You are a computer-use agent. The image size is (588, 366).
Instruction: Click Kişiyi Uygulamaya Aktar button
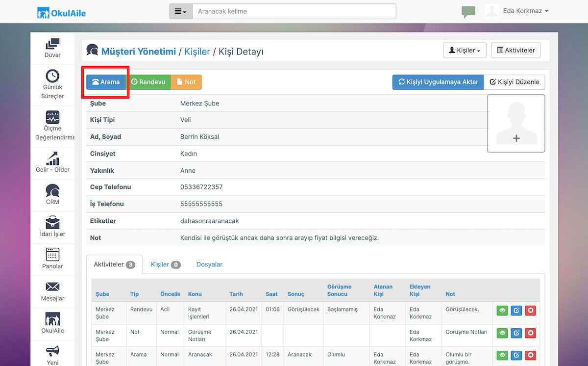438,82
